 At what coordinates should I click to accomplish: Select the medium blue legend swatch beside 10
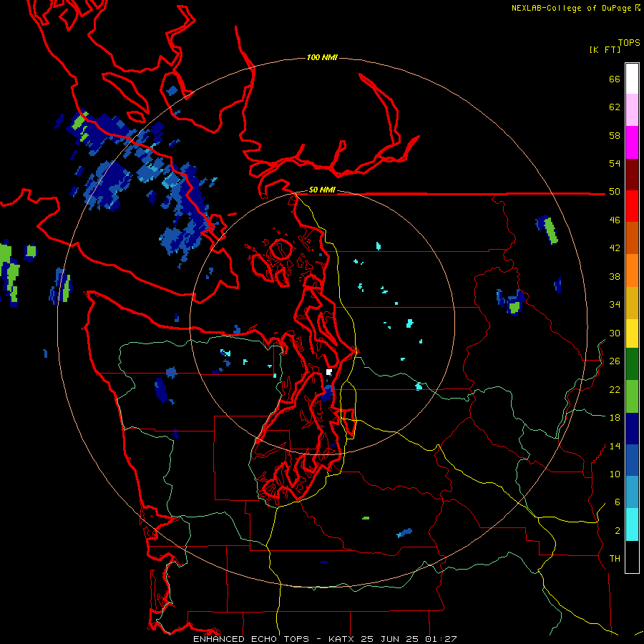coord(632,461)
